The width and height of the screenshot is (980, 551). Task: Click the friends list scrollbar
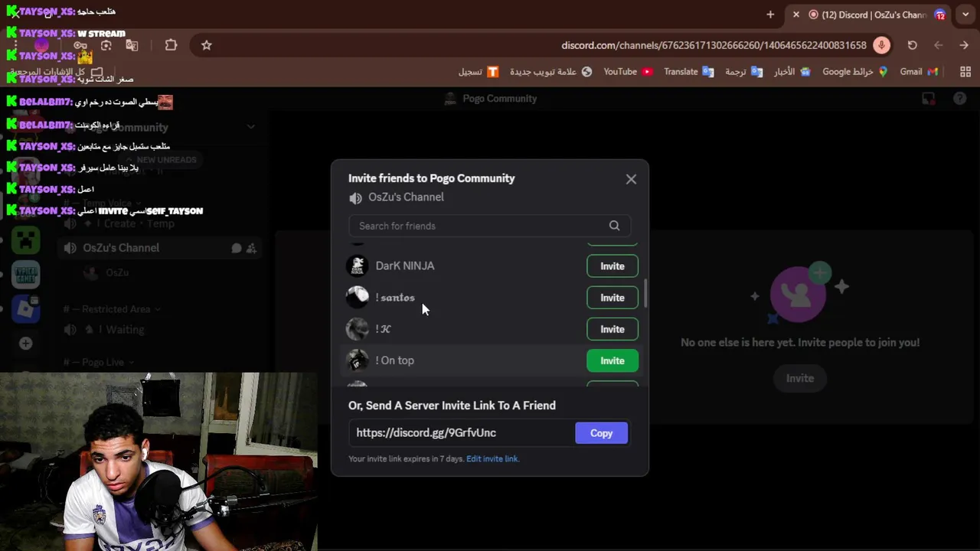[646, 293]
